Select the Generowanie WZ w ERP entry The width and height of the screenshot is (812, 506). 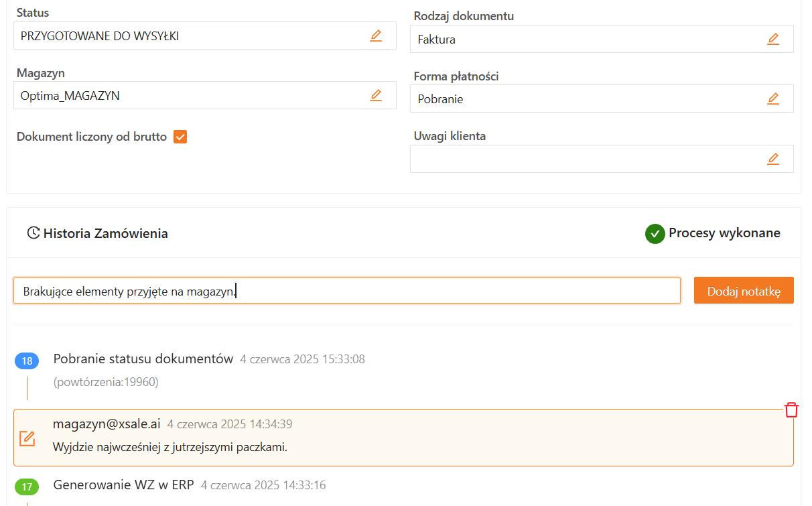pyautogui.click(x=123, y=485)
